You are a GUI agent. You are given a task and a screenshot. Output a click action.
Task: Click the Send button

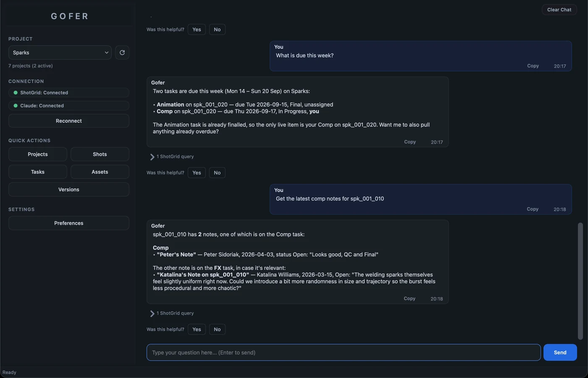560,352
